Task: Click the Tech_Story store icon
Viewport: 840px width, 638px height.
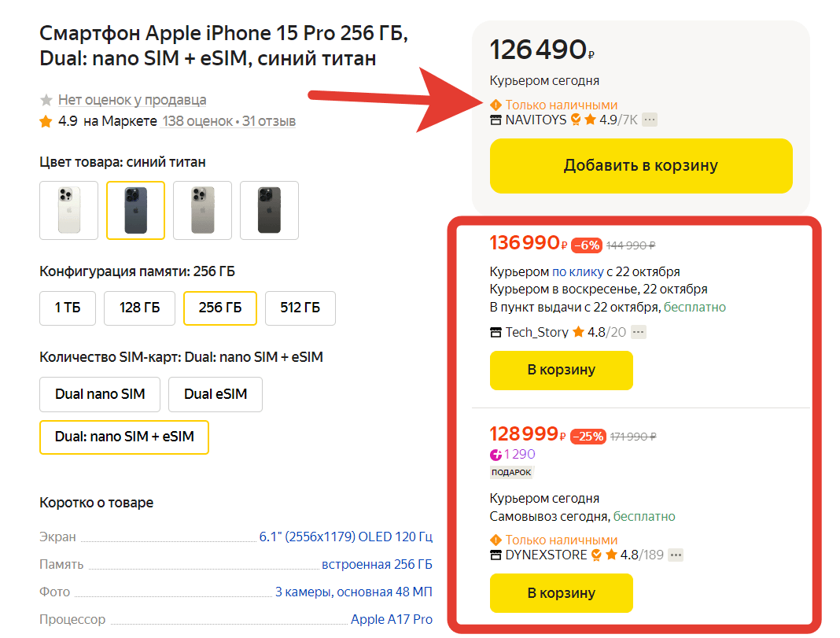Action: pyautogui.click(x=496, y=333)
